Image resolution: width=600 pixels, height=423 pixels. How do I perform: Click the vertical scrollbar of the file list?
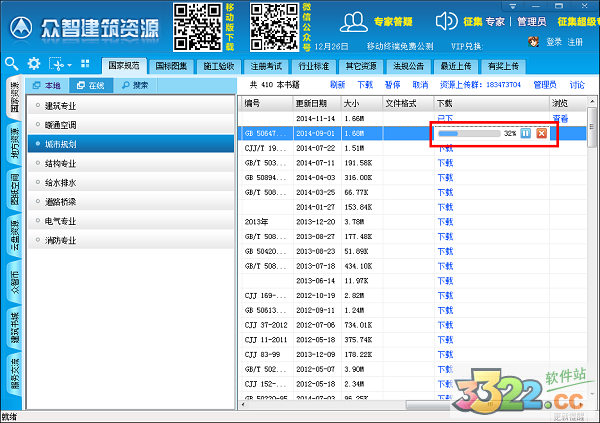pos(592,250)
